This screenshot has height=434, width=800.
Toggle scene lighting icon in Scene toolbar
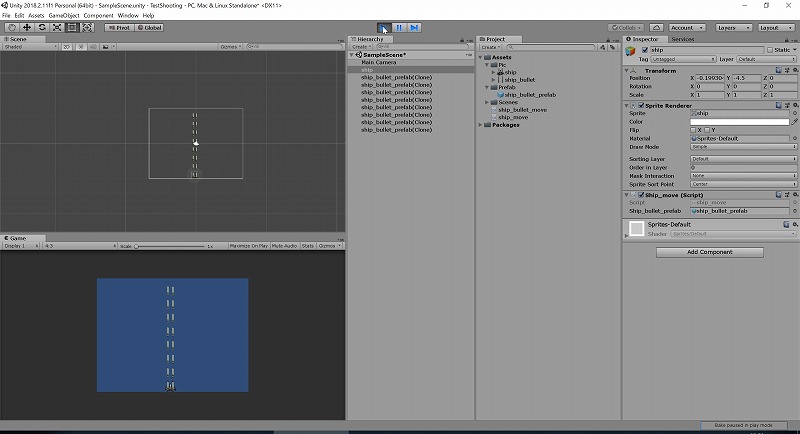coord(81,46)
